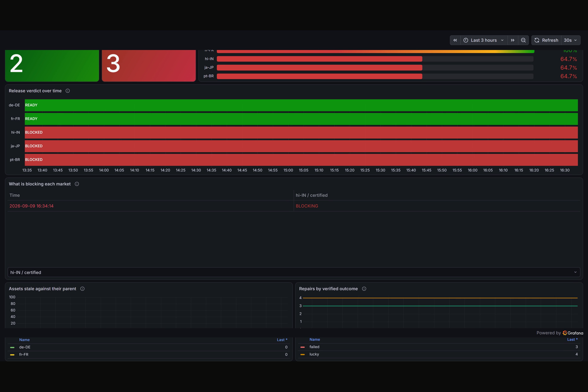Click the Assets stale against their parent title

(x=42, y=289)
